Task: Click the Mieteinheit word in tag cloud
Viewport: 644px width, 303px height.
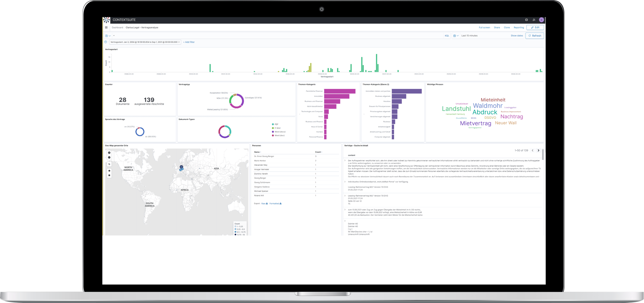Action: tap(493, 100)
